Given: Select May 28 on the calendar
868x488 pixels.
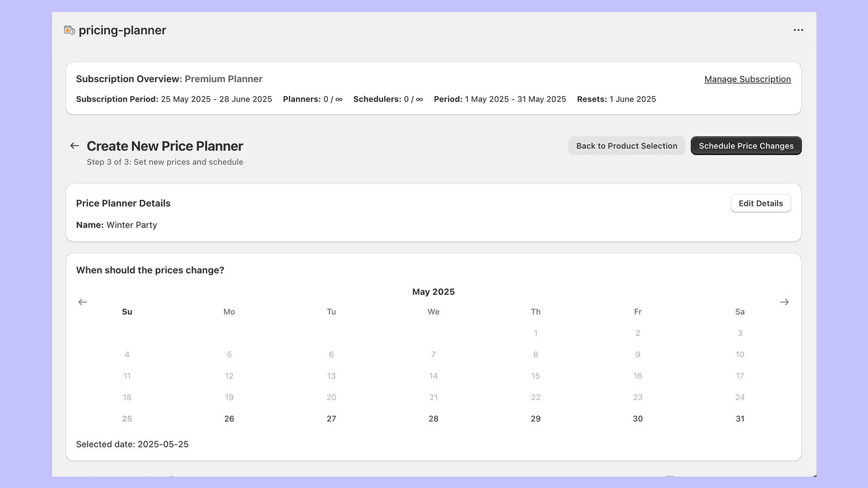Looking at the screenshot, I should [x=433, y=418].
